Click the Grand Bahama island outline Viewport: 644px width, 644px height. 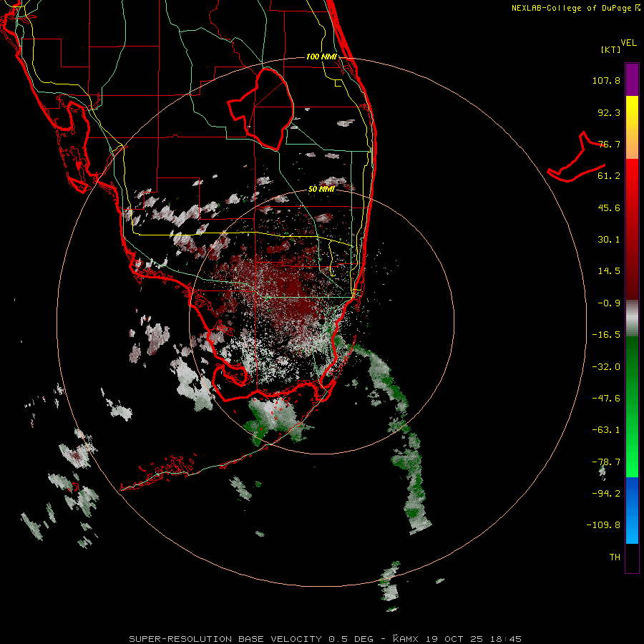pos(577,157)
